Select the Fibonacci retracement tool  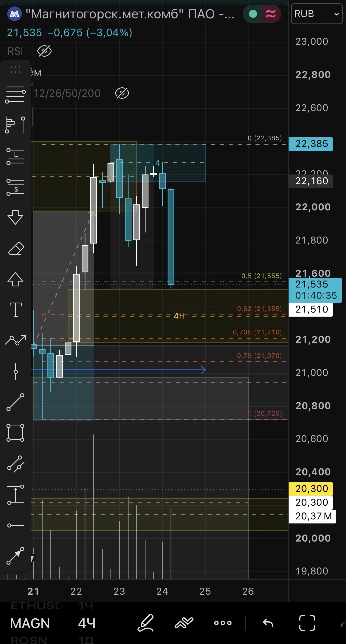[15, 95]
